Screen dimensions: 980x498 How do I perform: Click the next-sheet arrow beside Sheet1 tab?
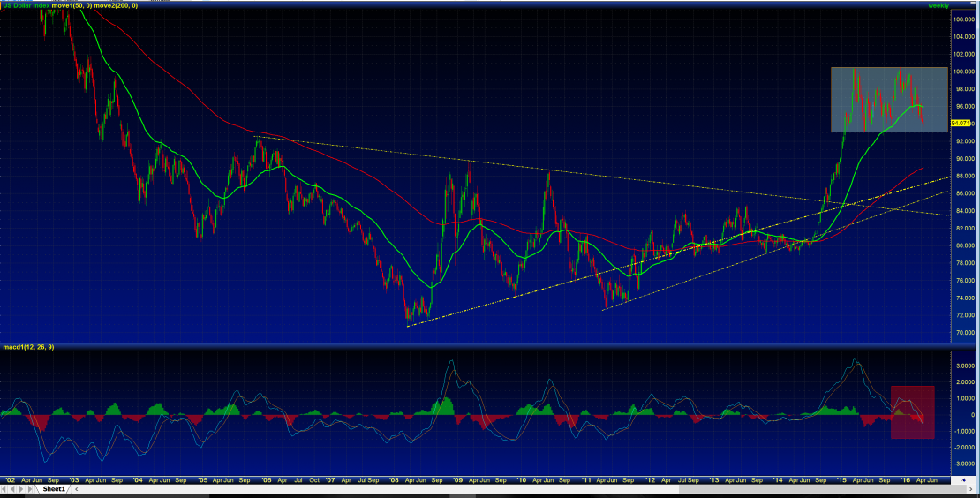point(22,488)
